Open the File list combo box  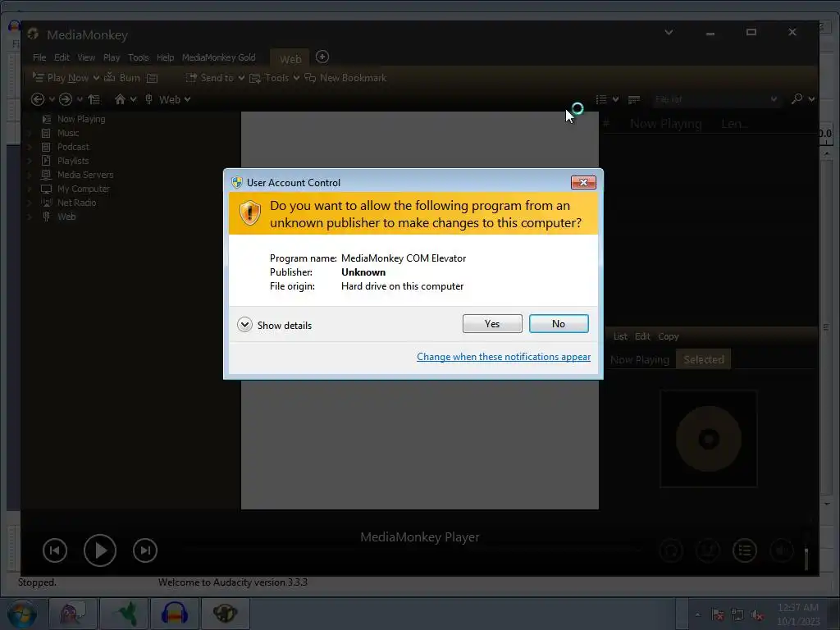pyautogui.click(x=715, y=99)
